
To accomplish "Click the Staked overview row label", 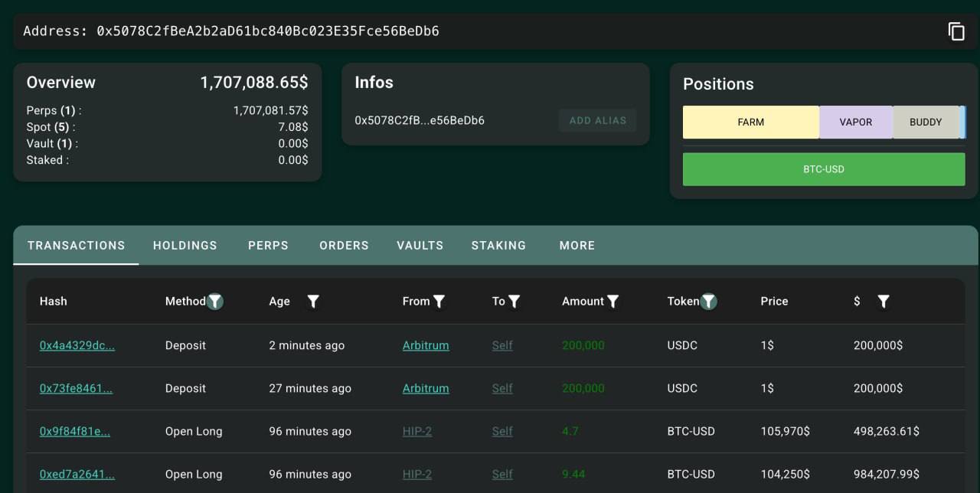I will pos(47,160).
